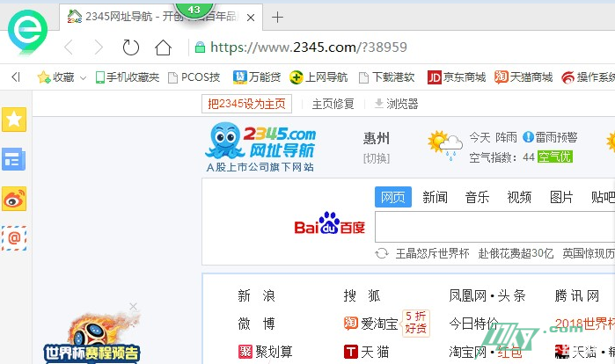The image size is (615, 364).
Task: Click the Baidu search input field
Action: [x=495, y=227]
